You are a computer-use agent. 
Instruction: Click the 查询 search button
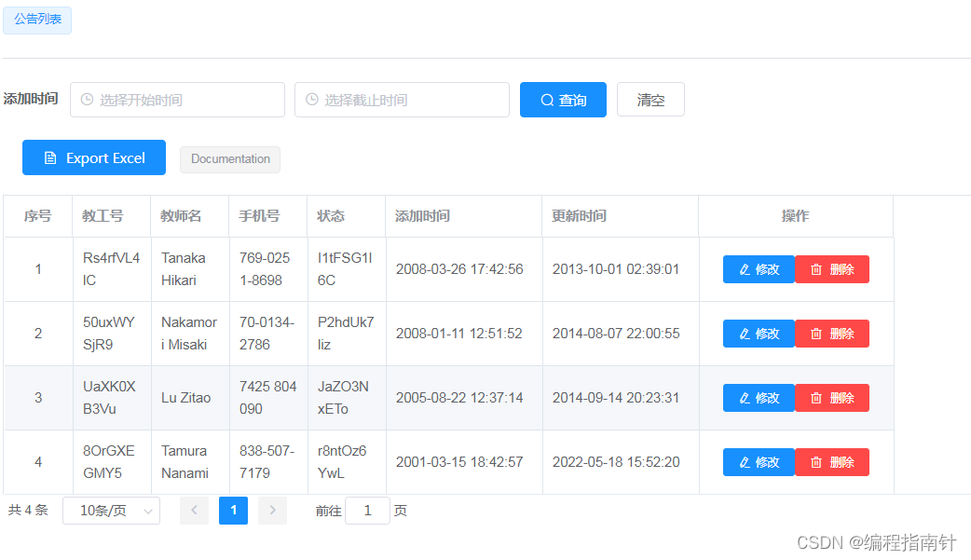tap(563, 100)
